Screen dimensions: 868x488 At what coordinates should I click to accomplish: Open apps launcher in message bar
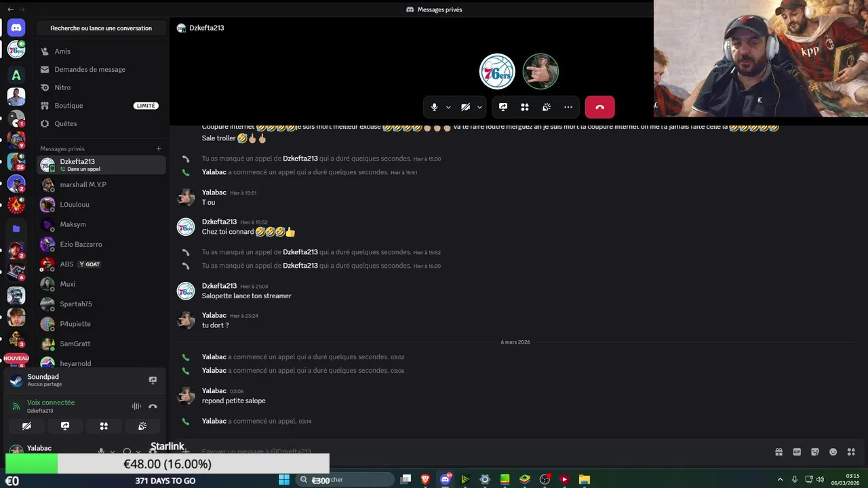click(851, 452)
